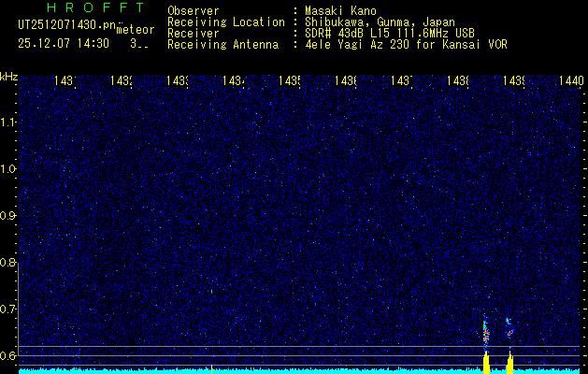Viewport: 588px width, 374px height.
Task: Click the 1435 time axis marker
Action: (290, 80)
